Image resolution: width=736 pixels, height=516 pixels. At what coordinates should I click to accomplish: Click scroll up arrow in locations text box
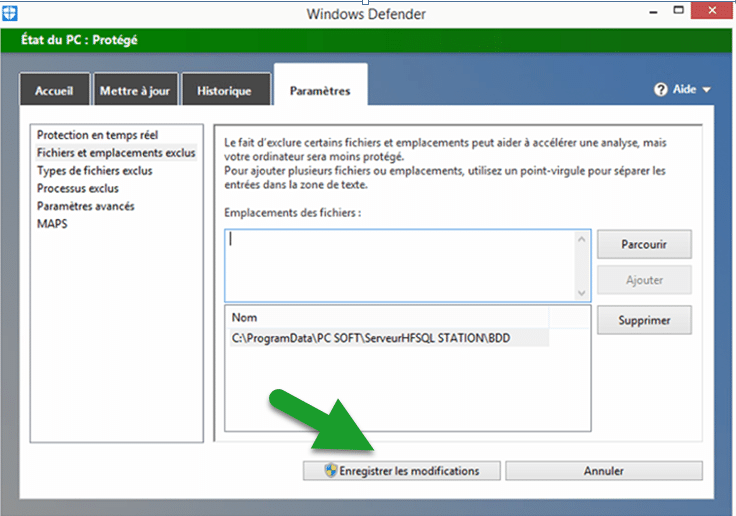(582, 239)
